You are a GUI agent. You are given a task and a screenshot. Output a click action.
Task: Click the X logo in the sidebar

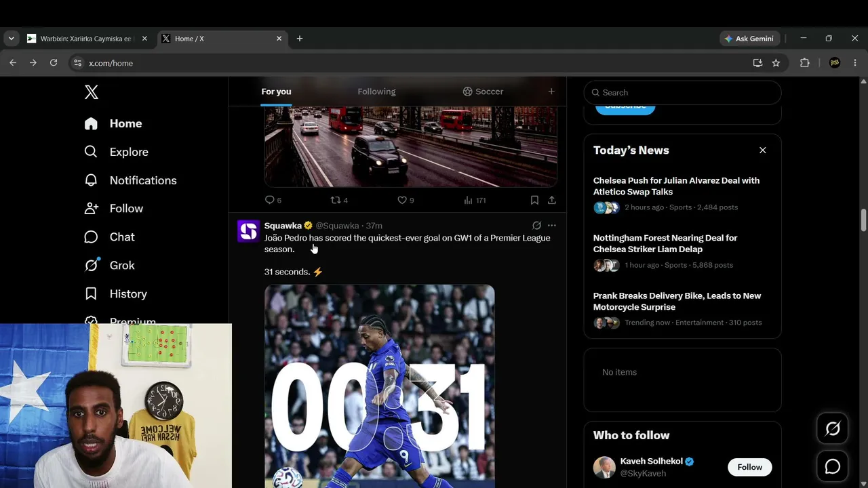pos(92,92)
